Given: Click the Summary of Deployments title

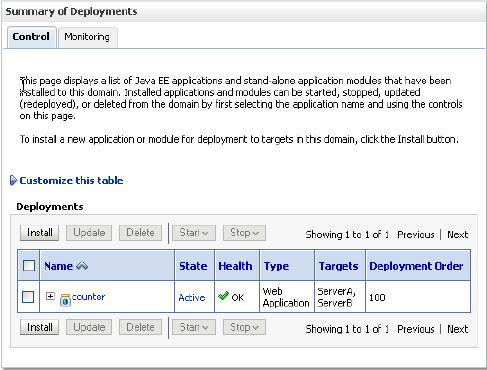Looking at the screenshot, I should pos(71,11).
